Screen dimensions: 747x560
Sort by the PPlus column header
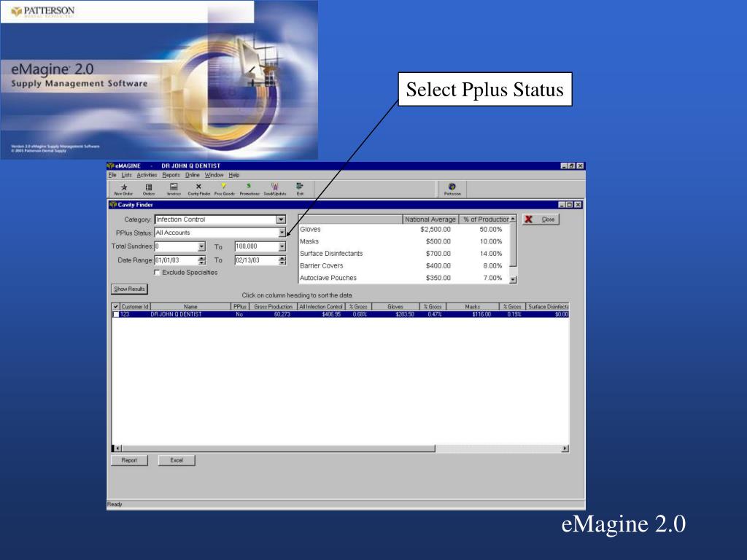(239, 307)
